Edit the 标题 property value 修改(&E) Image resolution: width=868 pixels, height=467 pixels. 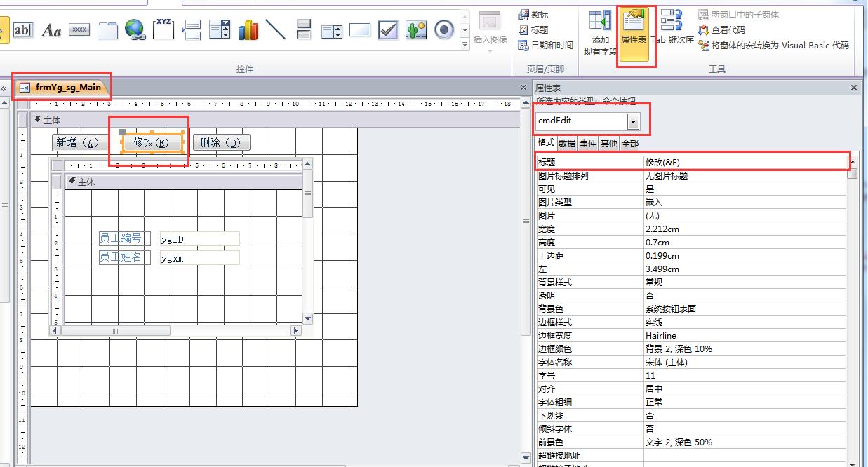pyautogui.click(x=745, y=162)
